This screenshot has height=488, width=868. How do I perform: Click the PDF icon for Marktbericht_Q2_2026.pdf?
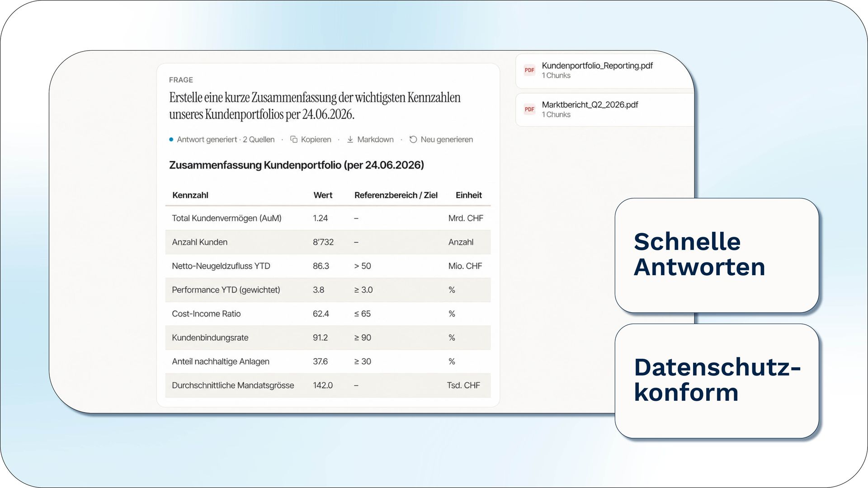(x=529, y=109)
